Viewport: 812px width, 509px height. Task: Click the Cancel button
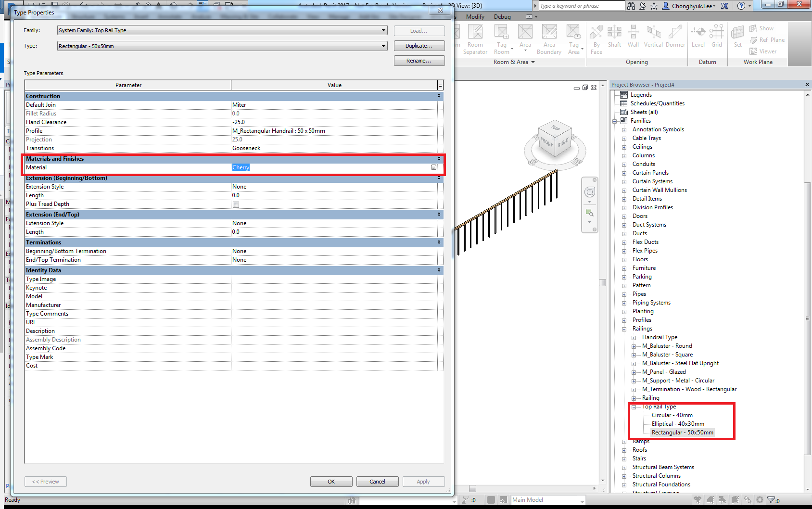click(x=377, y=482)
